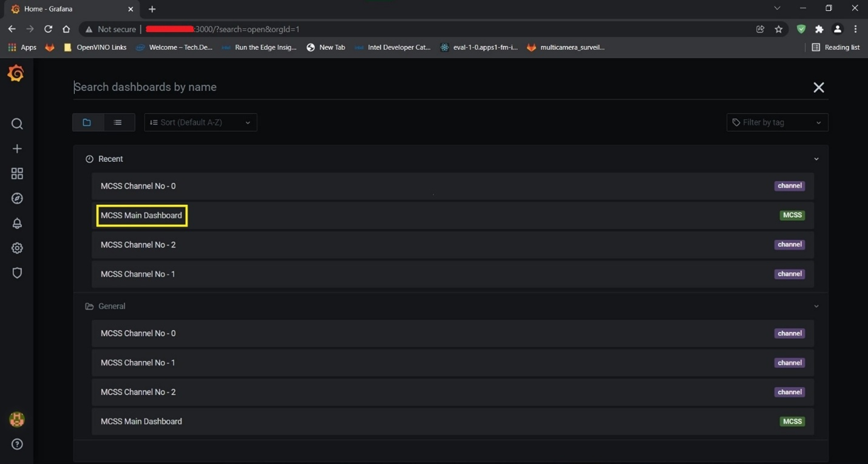Open the Help question mark icon
868x464 pixels.
(17, 444)
